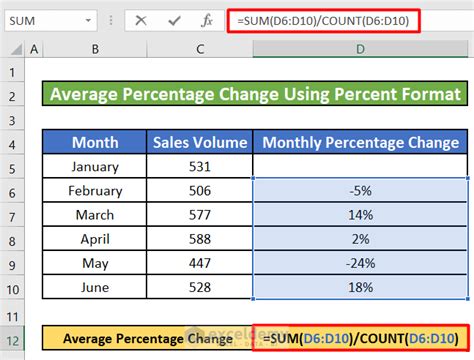The width and height of the screenshot is (474, 360).
Task: Select column A header
Action: [x=34, y=49]
